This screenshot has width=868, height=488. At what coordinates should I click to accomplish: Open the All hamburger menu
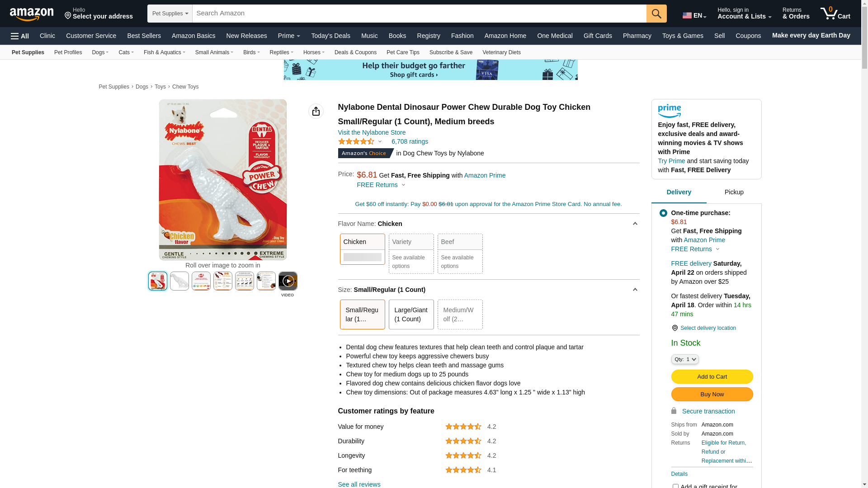[20, 36]
